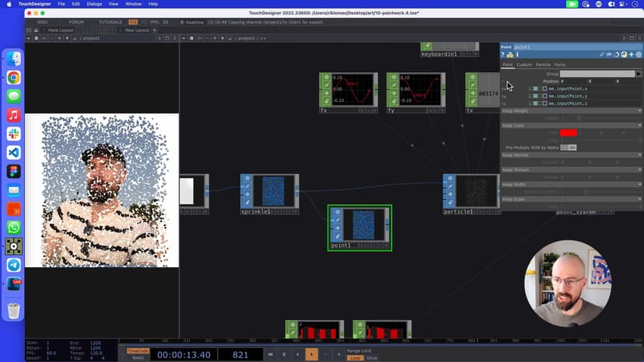The width and height of the screenshot is (644, 362).
Task: Enable TimeCode display mode
Action: click(137, 350)
